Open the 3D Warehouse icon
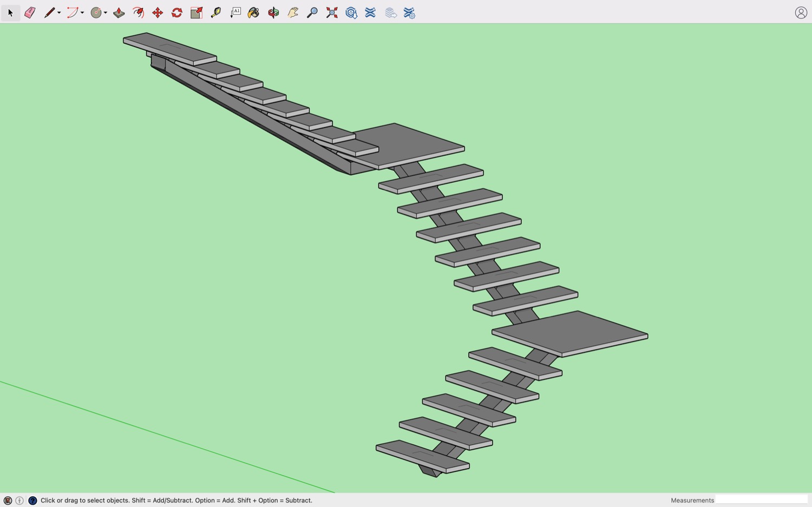The height and width of the screenshot is (507, 812). coord(351,12)
